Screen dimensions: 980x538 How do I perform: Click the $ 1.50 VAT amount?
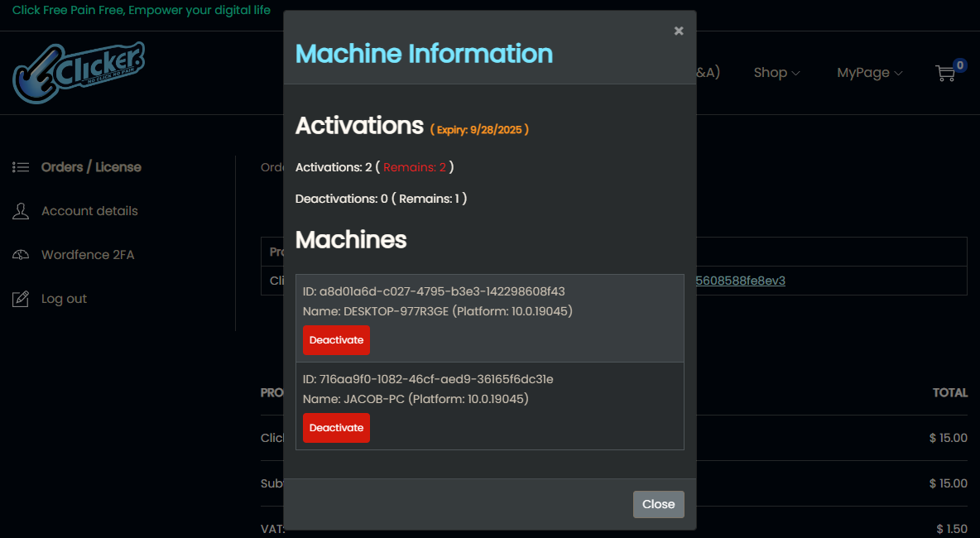(952, 529)
